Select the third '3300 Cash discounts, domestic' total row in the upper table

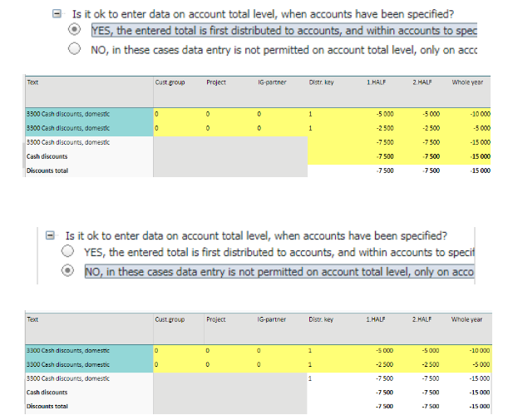pos(89,142)
